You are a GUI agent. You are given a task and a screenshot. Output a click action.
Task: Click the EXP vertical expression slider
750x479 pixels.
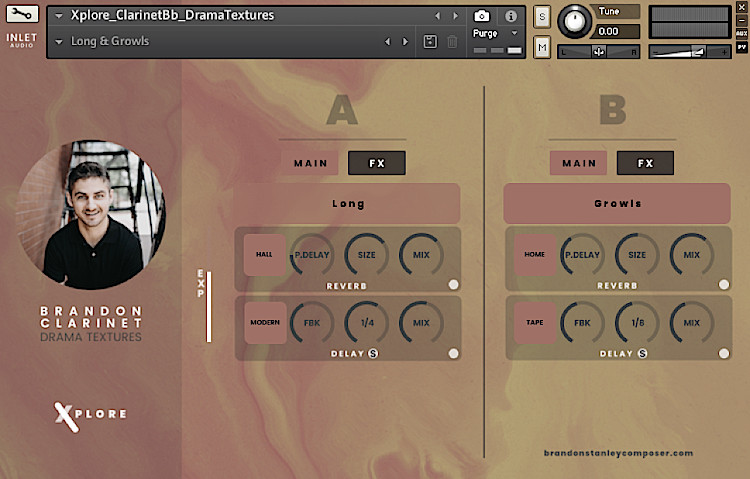click(209, 305)
